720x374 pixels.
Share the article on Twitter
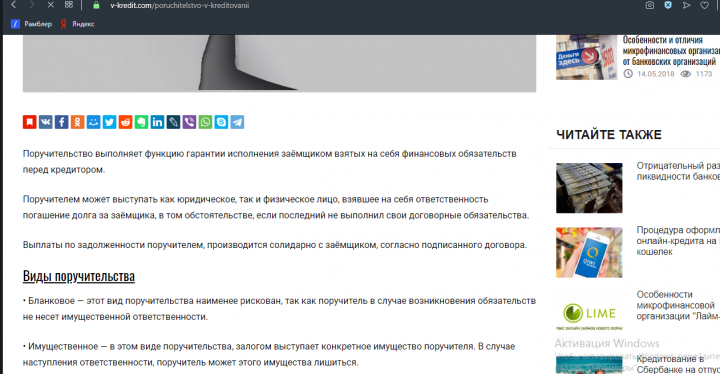point(109,122)
